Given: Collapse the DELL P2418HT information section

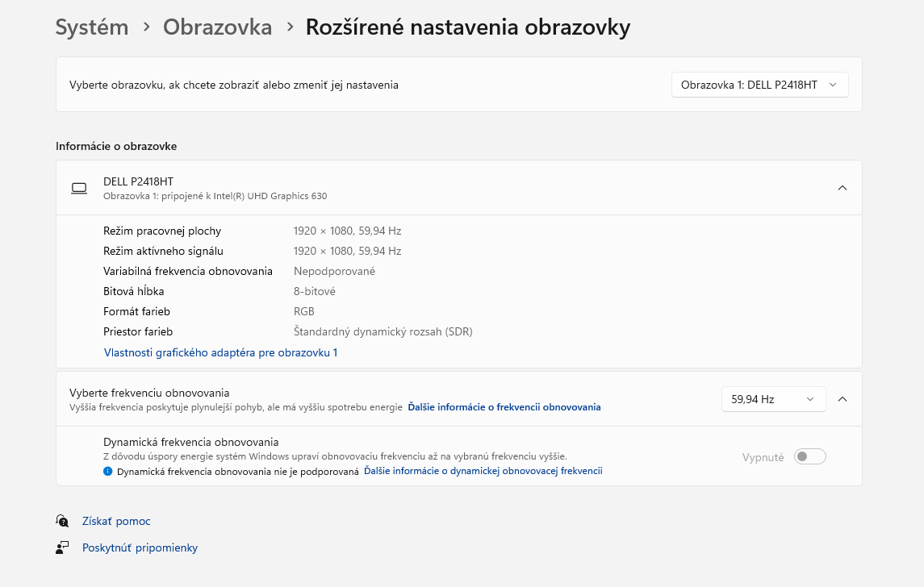Looking at the screenshot, I should (842, 188).
